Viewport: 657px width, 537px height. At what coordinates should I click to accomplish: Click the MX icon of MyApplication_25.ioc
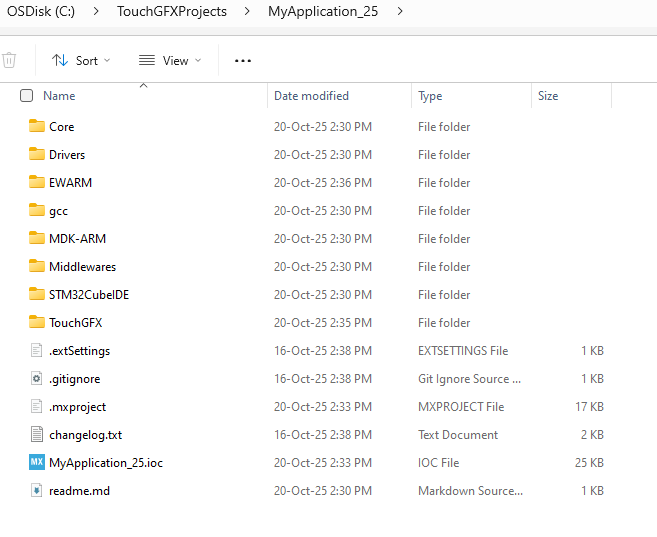[x=37, y=462]
